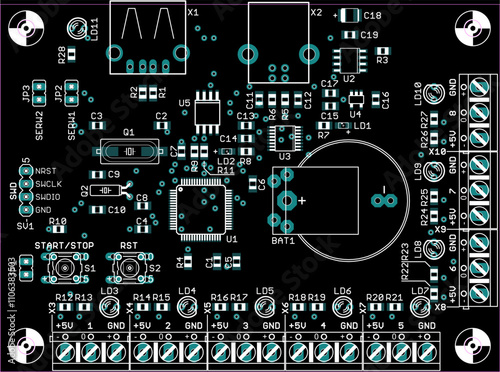Select the LD1 small LED footprint
500x372 pixels.
(343, 126)
